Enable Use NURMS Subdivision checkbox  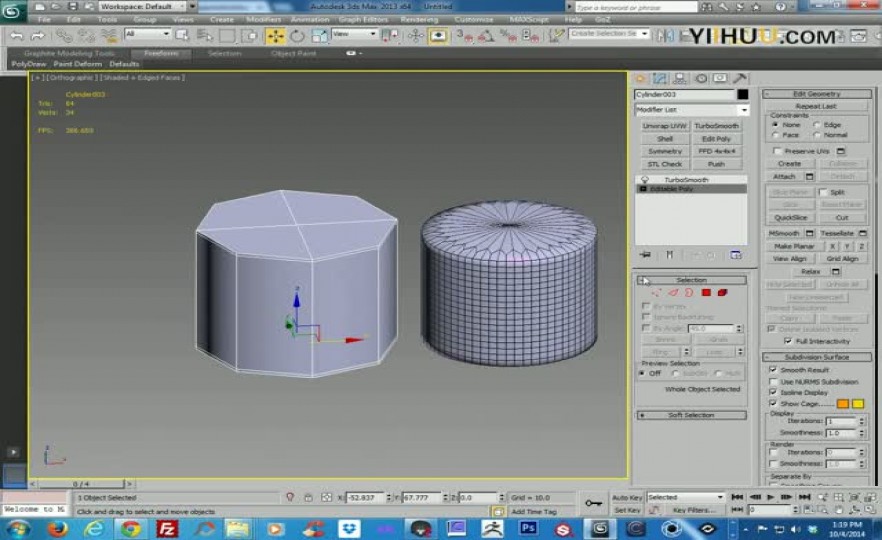pyautogui.click(x=773, y=381)
